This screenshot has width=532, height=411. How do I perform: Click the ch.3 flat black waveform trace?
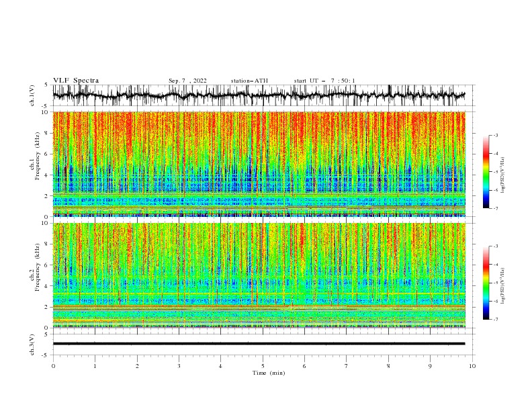pos(259,344)
